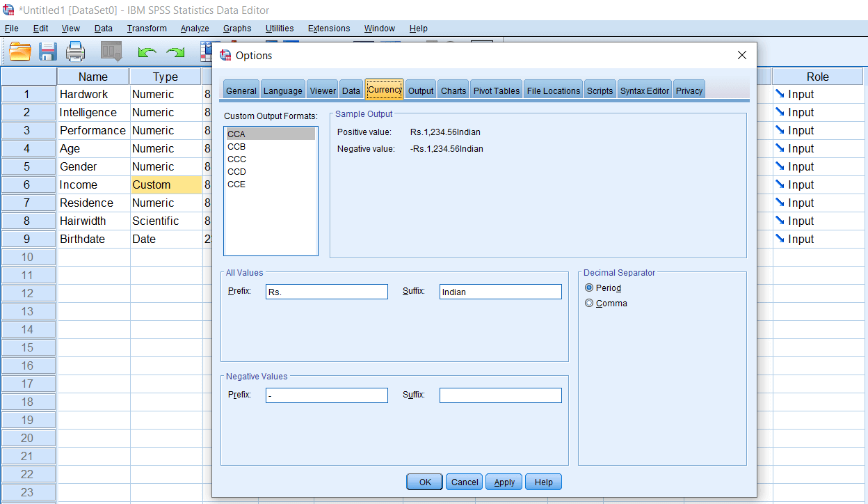The width and height of the screenshot is (868, 504).
Task: Click the Print icon in toolbar
Action: point(75,52)
